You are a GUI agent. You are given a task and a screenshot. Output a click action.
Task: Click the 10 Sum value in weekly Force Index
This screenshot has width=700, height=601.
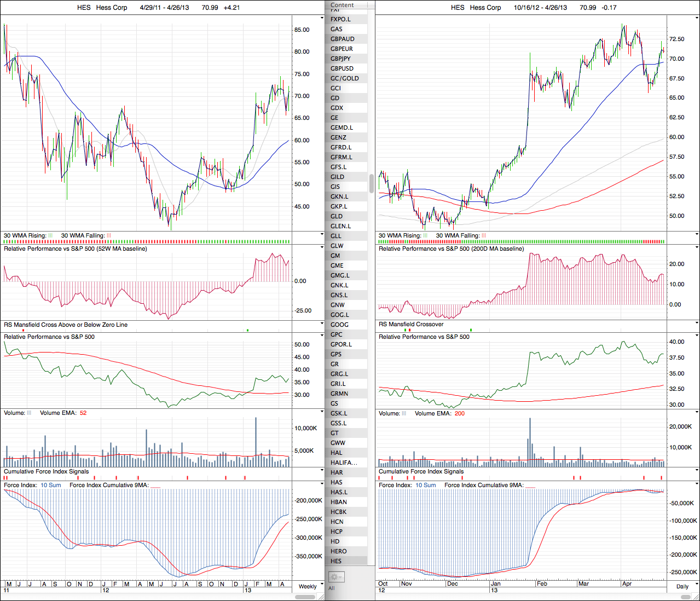(x=51, y=486)
